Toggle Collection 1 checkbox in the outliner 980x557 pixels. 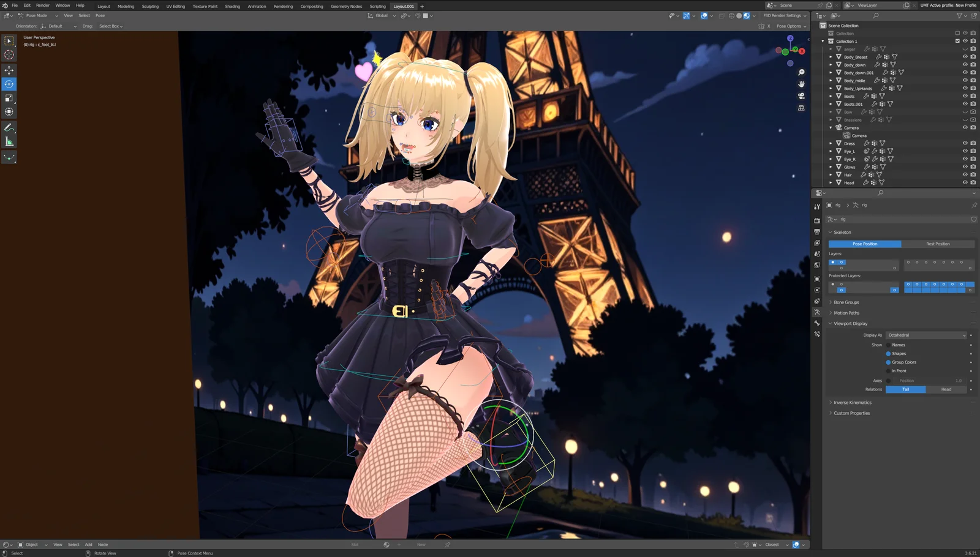click(x=957, y=41)
